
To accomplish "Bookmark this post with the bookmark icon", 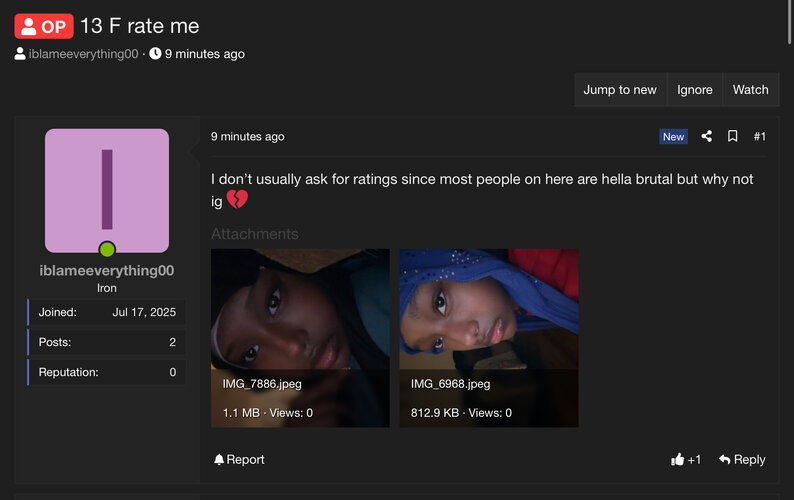I will pyautogui.click(x=733, y=136).
